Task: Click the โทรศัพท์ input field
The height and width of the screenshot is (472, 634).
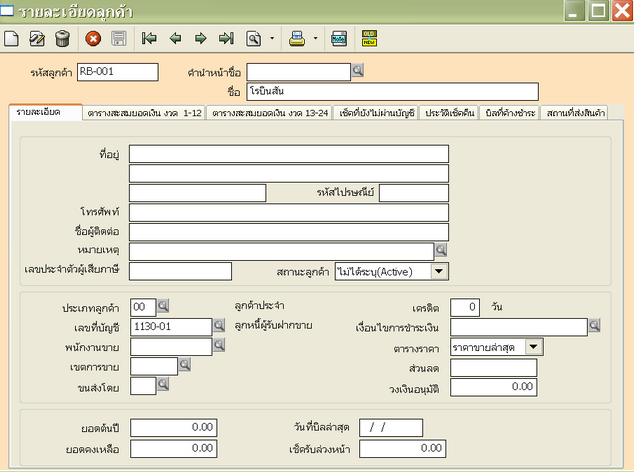Action: point(288,212)
